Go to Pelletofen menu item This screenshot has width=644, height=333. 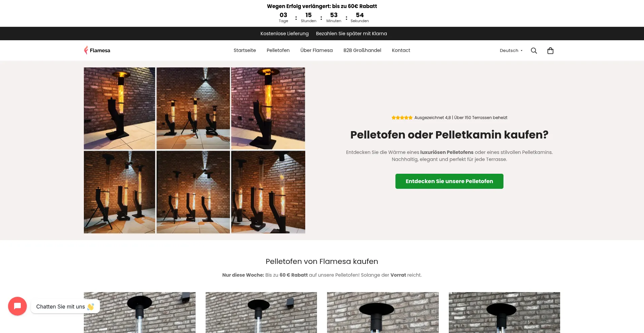click(x=278, y=50)
